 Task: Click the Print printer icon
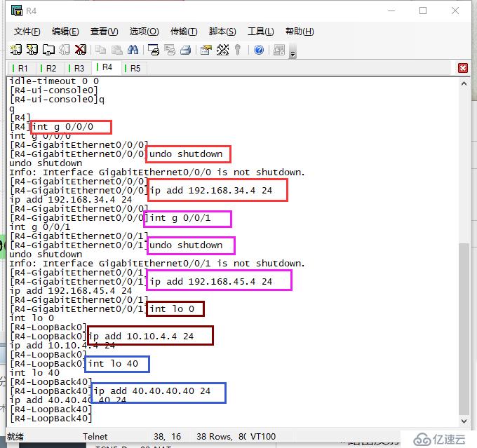[186, 50]
